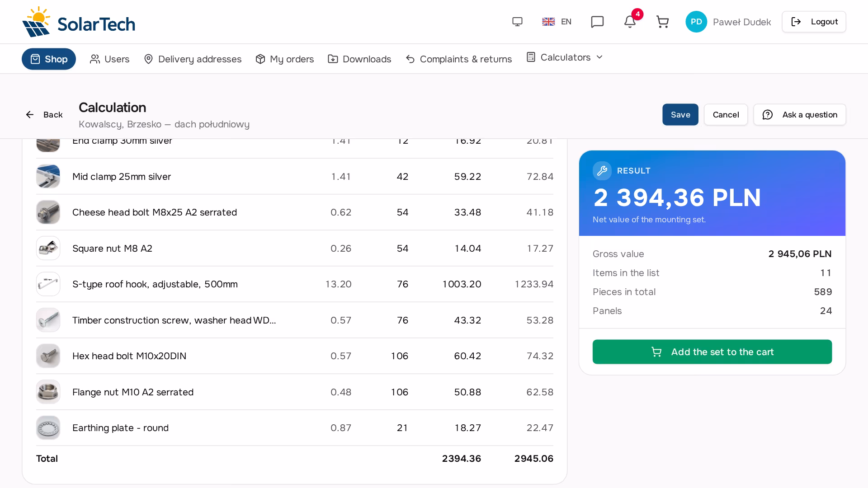Click subtitle 'Kowalscy, Brzesko — dach południowy'
Viewport: 868px width, 488px height.
164,124
